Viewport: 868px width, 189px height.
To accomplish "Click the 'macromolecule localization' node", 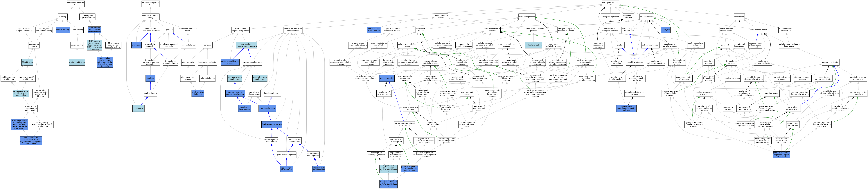I will click(x=786, y=30).
